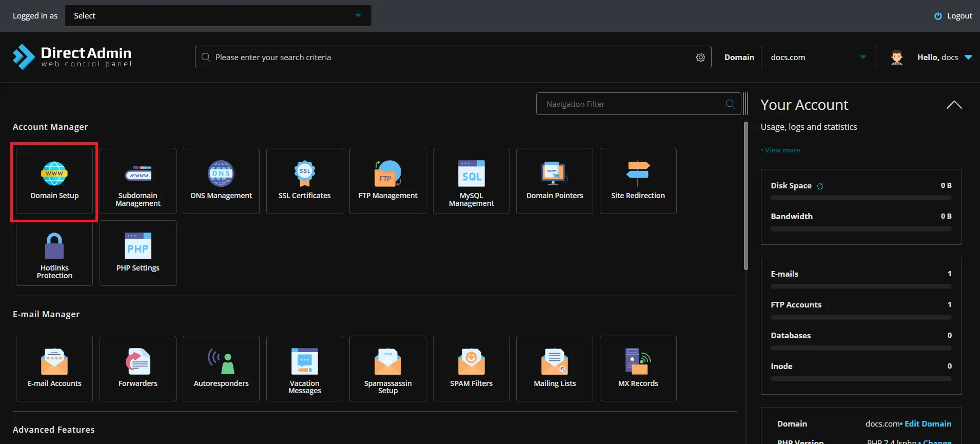Open the 'Logged in as' Select dropdown
This screenshot has width=980, height=444.
[218, 16]
